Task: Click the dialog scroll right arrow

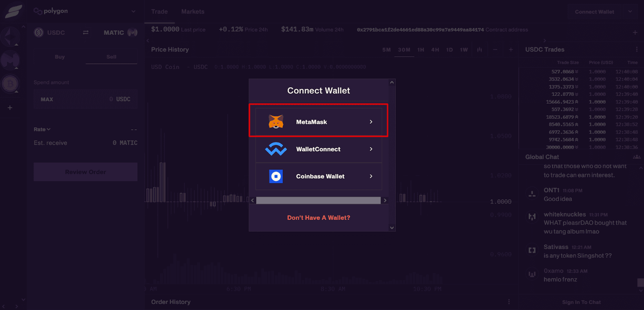Action: 385,200
